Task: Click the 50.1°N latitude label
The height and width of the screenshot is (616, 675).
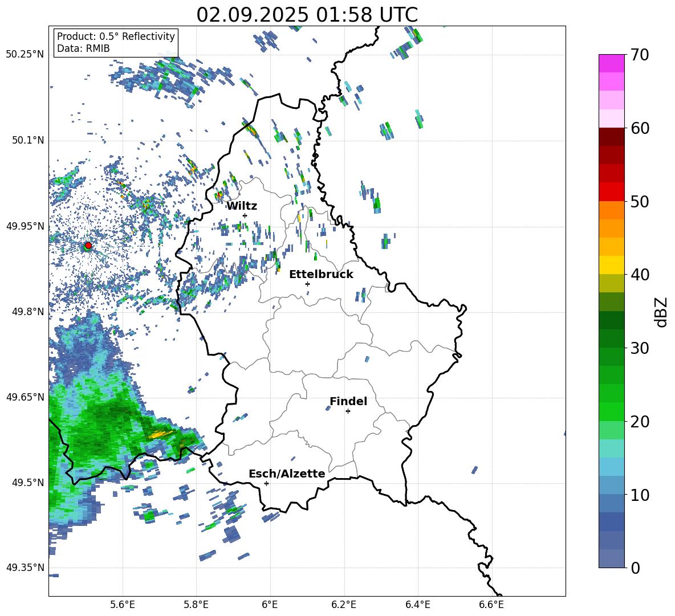Action: point(28,140)
